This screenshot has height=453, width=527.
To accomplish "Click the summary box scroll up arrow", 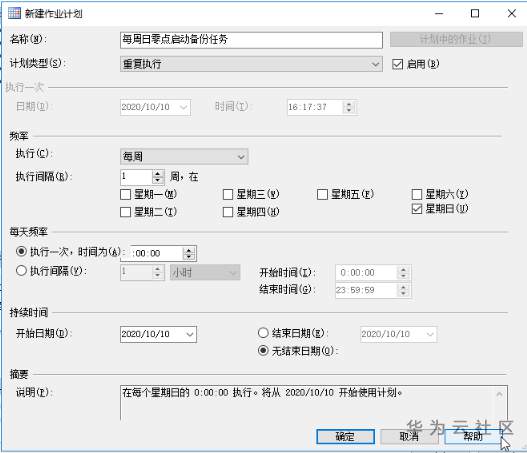I will point(500,394).
